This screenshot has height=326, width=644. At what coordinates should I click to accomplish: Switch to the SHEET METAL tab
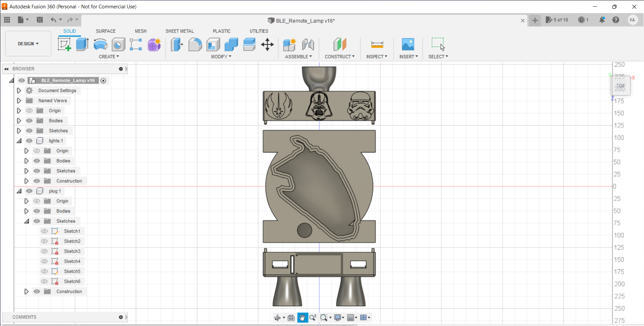pos(180,31)
